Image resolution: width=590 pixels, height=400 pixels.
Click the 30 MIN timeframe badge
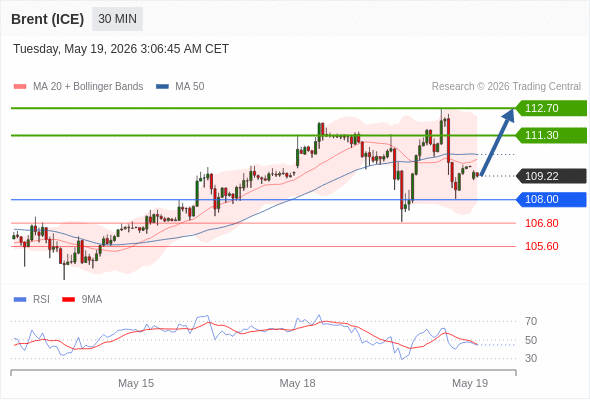click(117, 19)
